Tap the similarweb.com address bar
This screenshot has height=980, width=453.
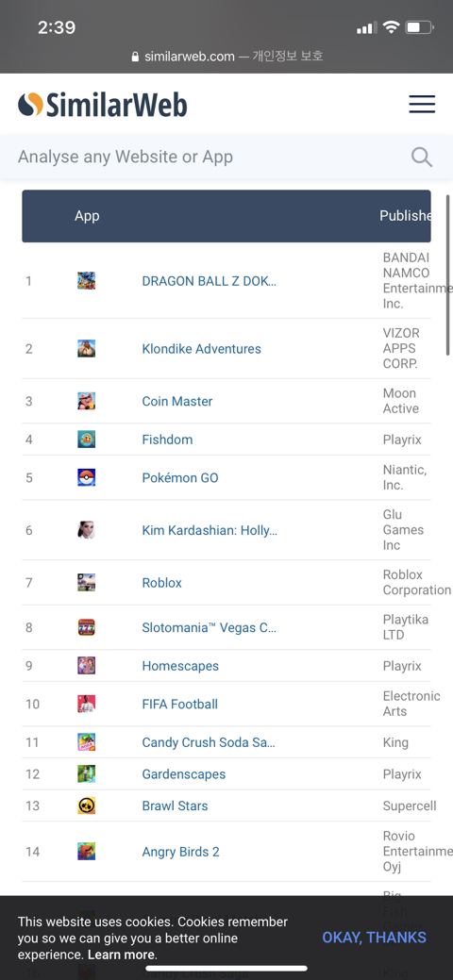coord(226,57)
